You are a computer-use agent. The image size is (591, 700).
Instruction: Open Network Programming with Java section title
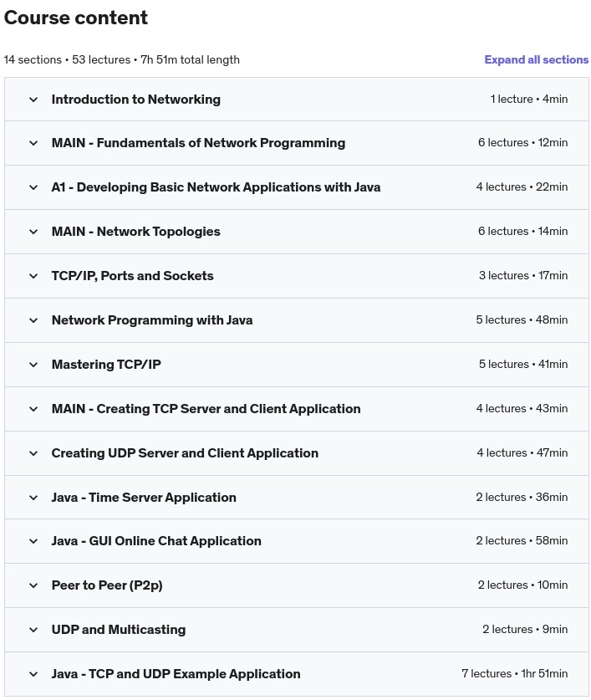click(x=152, y=320)
